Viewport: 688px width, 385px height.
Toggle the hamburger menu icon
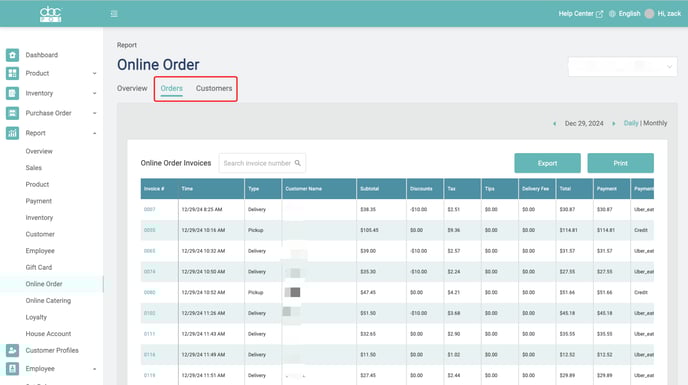pyautogui.click(x=114, y=14)
